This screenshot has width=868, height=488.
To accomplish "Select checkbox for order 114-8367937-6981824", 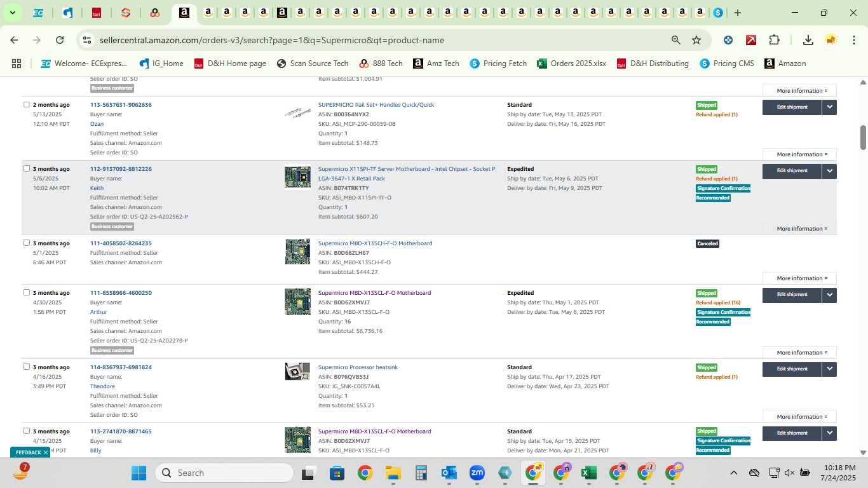I will [x=27, y=367].
